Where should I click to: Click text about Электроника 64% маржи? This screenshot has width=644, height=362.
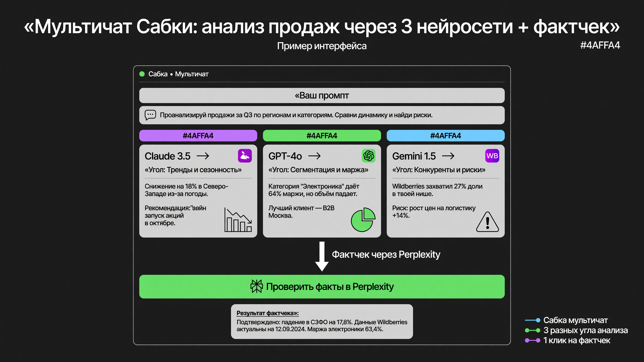[314, 190]
